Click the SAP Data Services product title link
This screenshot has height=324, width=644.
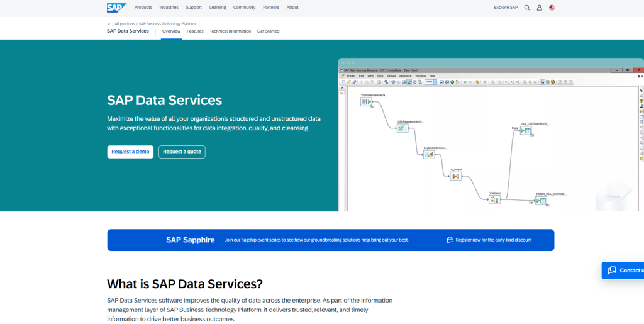(128, 31)
